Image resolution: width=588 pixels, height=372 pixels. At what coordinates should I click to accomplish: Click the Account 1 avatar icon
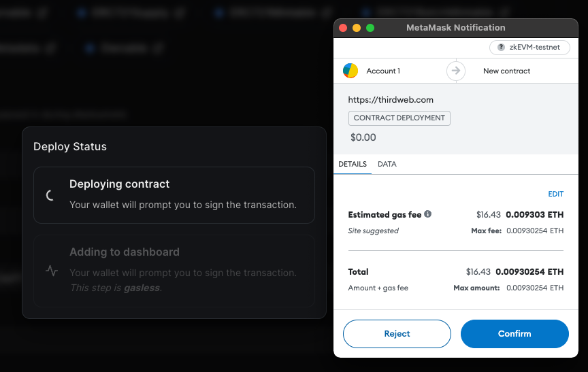350,71
